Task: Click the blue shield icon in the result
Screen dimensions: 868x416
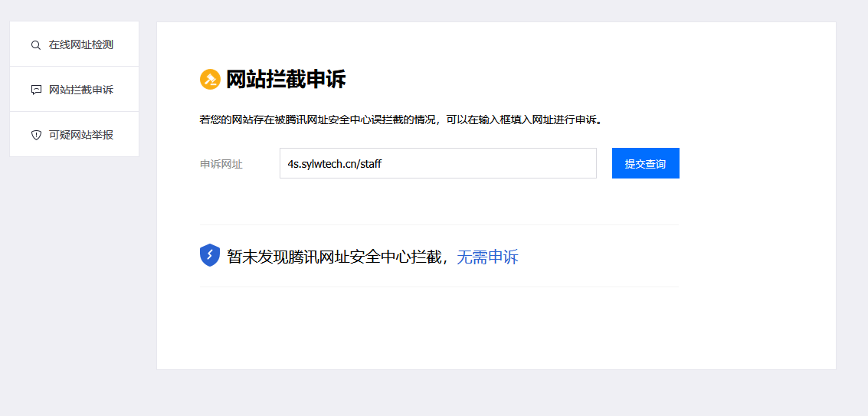Action: point(210,255)
